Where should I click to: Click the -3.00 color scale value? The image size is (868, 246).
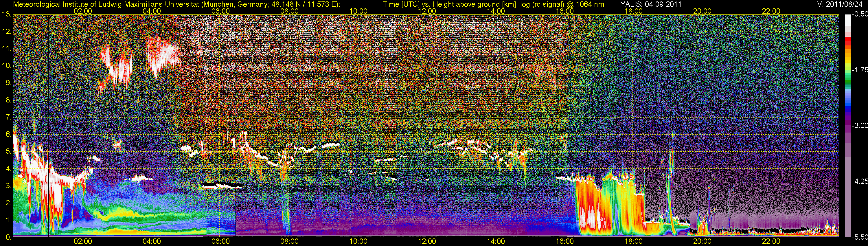click(x=860, y=126)
